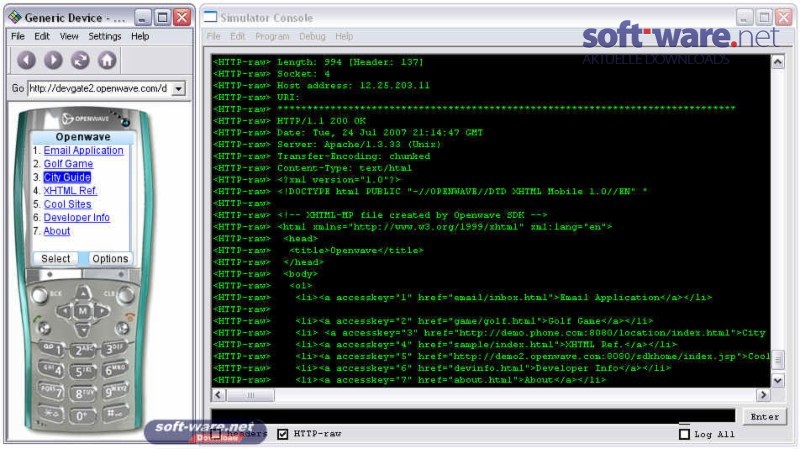Screen dimensions: 800x449
Task: Click the phone's 4 GHI key
Action: (52, 369)
